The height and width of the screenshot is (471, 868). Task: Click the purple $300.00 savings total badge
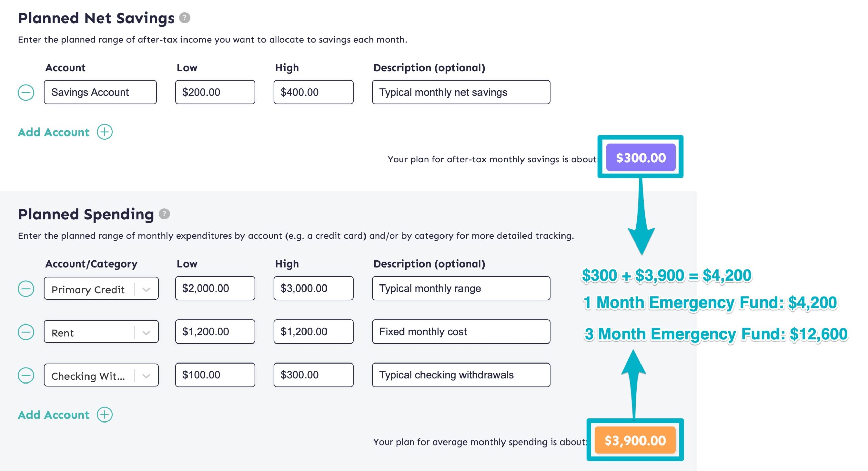640,158
